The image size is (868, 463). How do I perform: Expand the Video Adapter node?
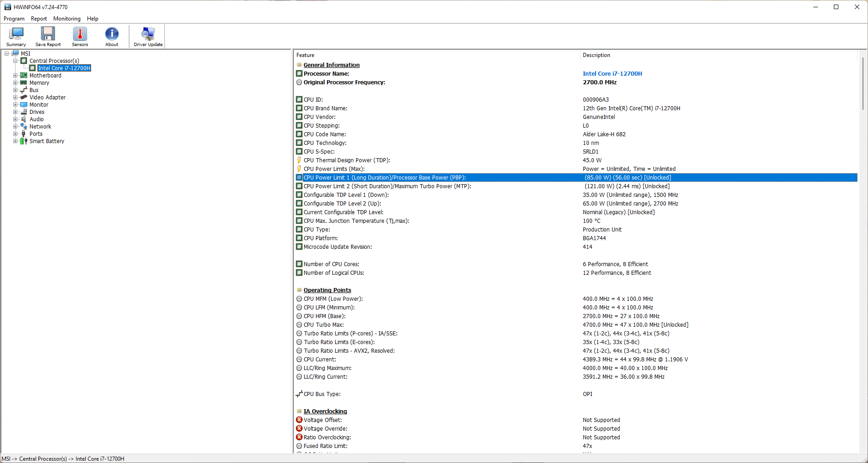[x=15, y=98]
